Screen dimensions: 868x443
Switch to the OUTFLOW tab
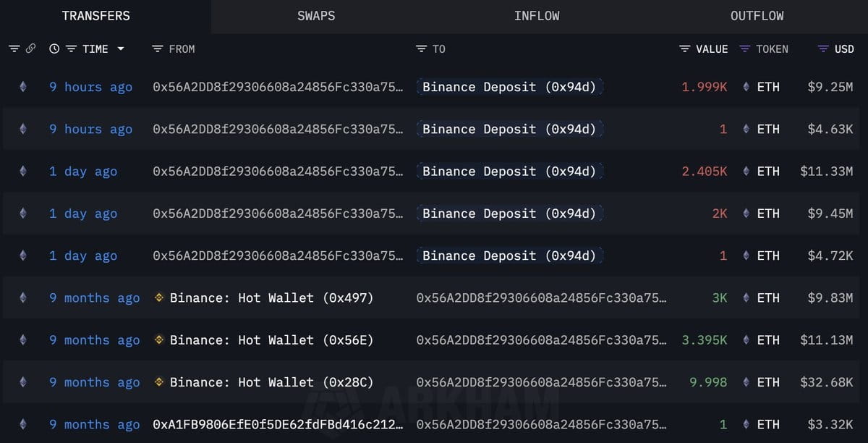(757, 15)
